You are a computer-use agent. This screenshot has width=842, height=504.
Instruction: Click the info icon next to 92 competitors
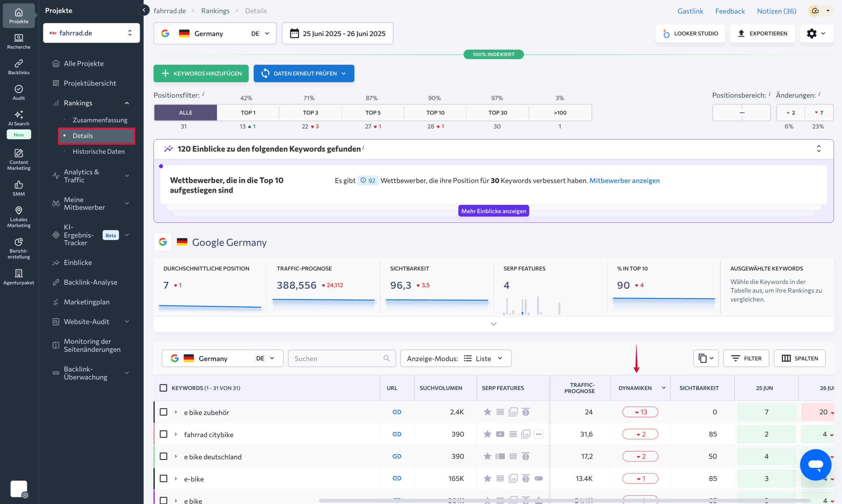363,180
